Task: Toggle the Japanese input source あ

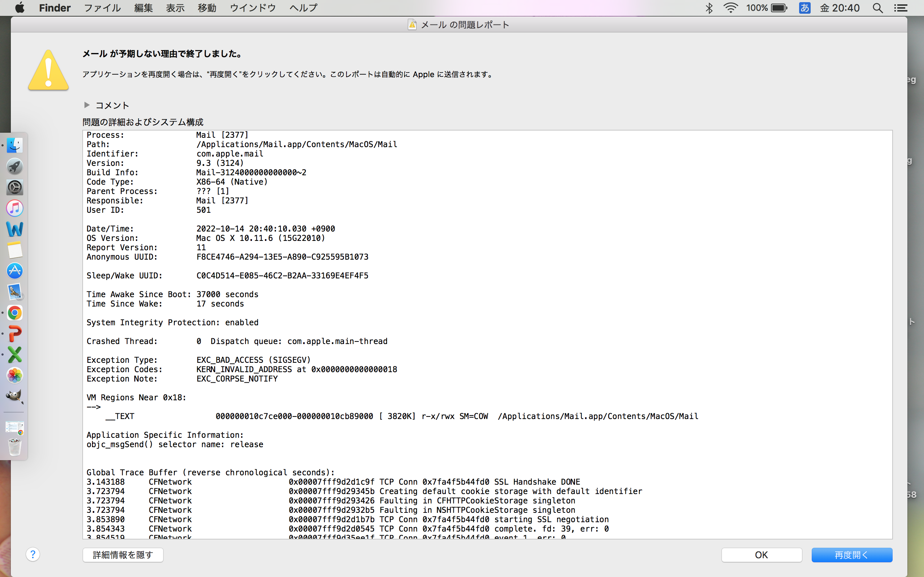Action: point(805,8)
